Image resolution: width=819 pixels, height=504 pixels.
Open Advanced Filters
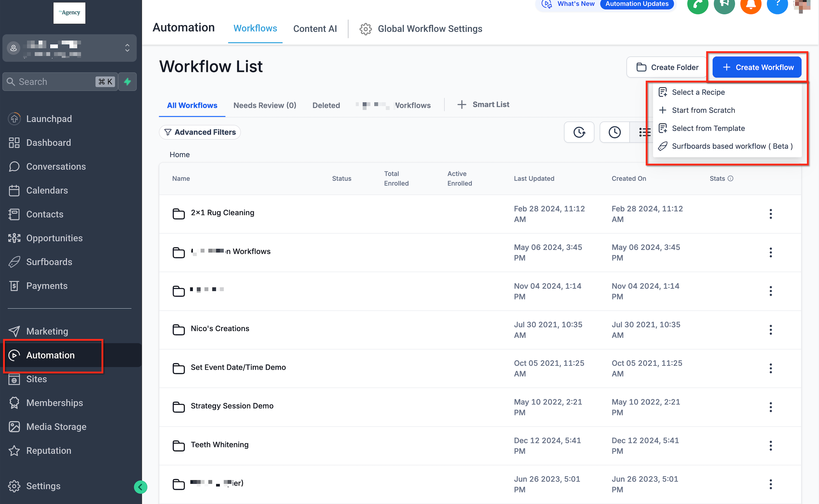tap(200, 132)
